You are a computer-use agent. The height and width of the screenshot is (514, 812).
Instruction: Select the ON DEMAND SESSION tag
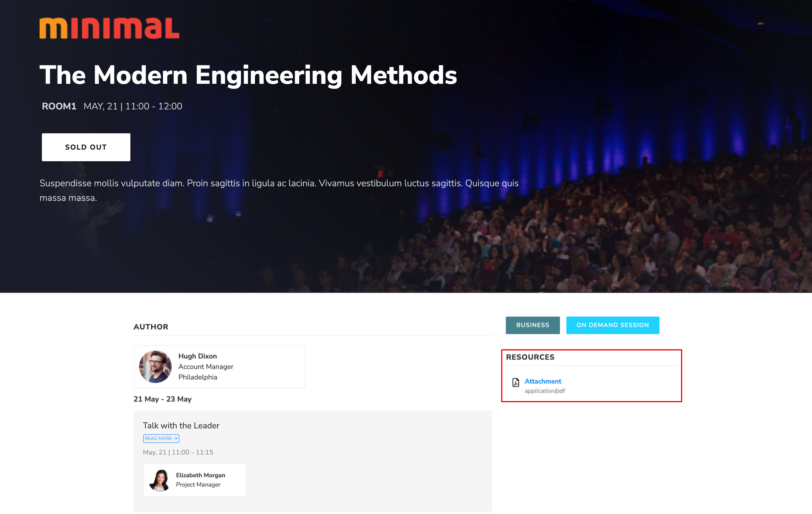[x=613, y=325]
